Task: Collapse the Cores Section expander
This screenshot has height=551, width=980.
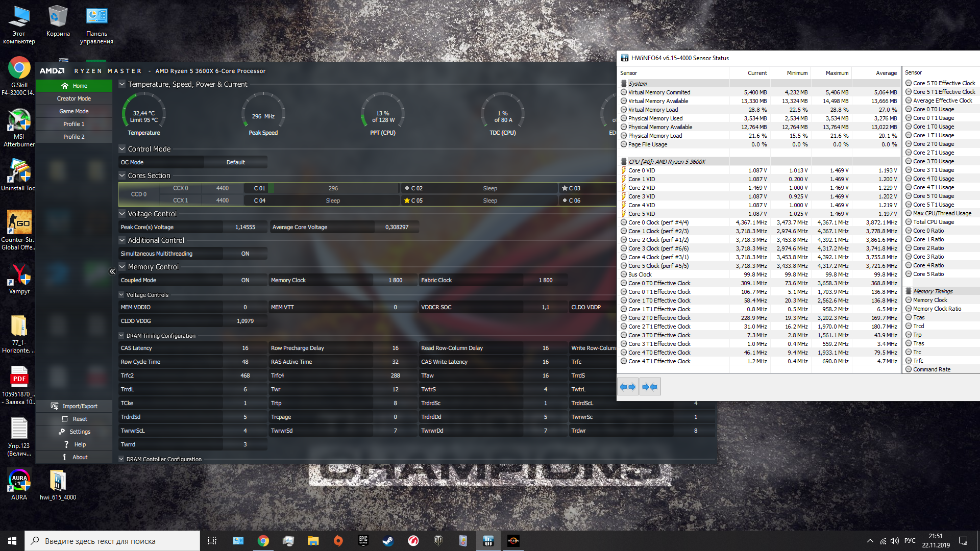Action: (x=122, y=176)
